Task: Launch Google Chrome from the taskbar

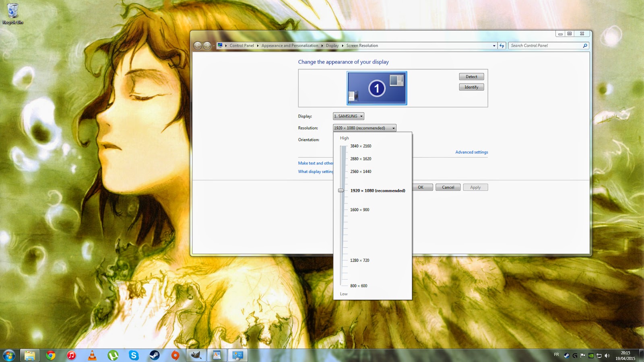Action: (51, 355)
